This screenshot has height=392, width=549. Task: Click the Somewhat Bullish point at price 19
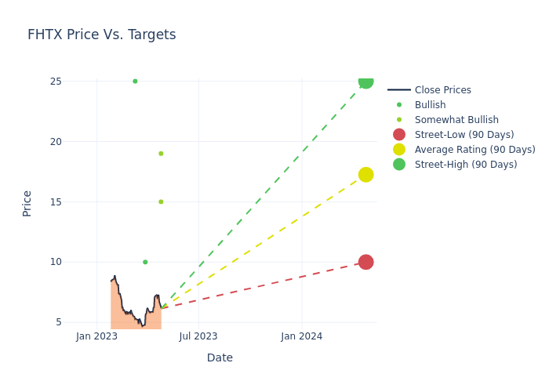[161, 154]
